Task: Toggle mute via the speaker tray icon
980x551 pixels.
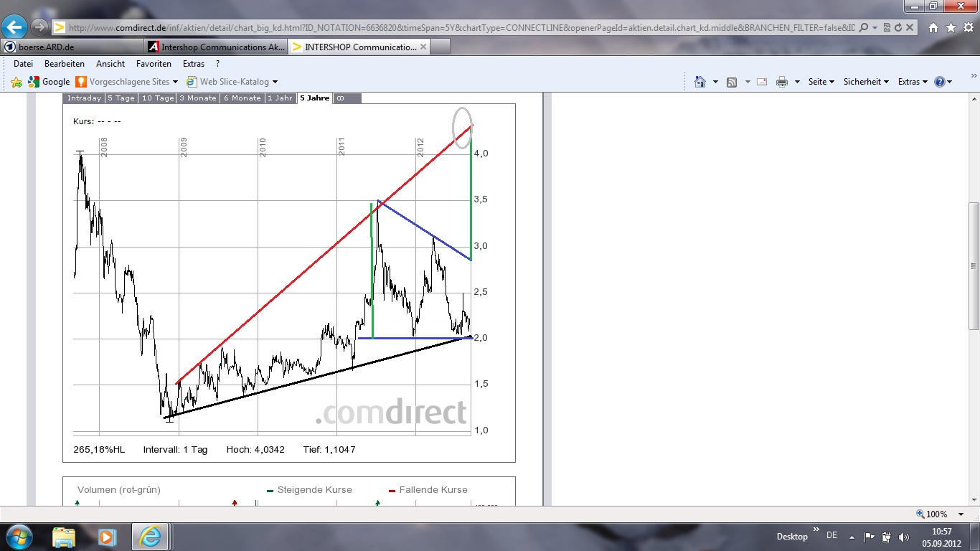Action: (903, 536)
